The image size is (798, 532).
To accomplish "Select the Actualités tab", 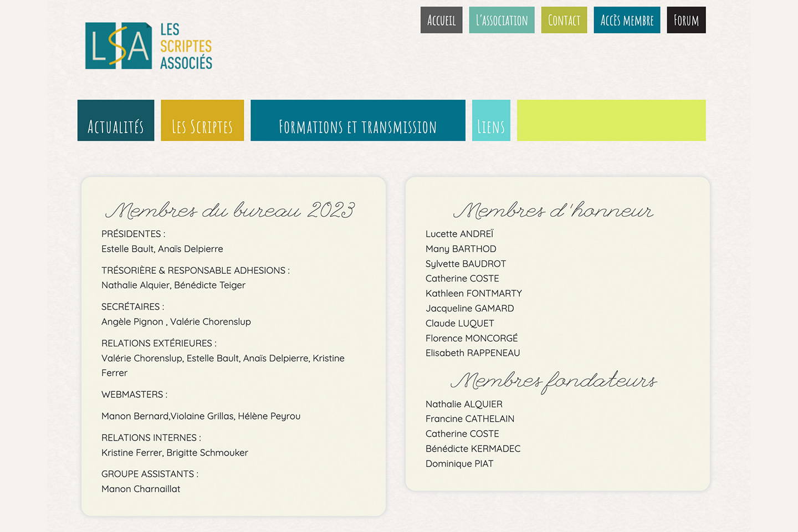I will 116,120.
